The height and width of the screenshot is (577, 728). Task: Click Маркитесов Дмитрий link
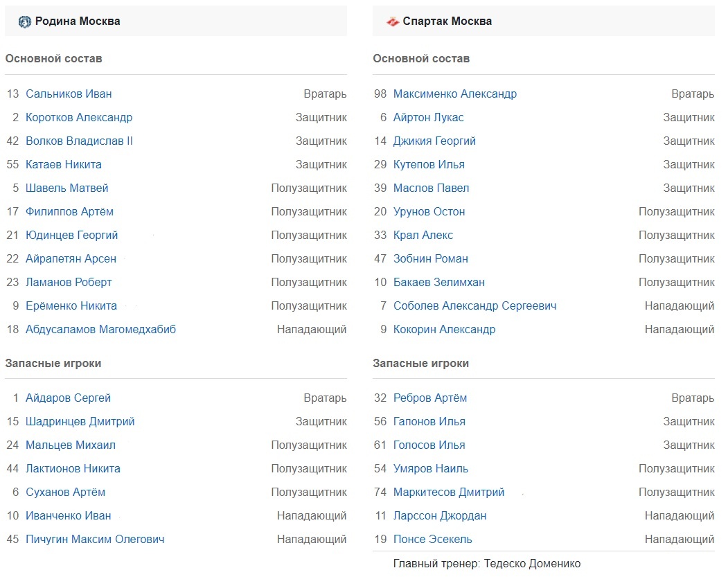(x=448, y=492)
